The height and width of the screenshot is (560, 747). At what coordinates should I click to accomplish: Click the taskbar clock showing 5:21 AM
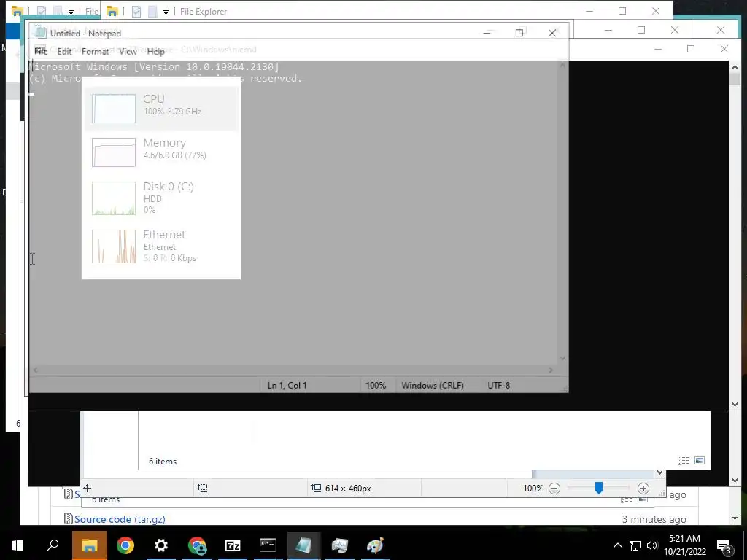(x=684, y=545)
